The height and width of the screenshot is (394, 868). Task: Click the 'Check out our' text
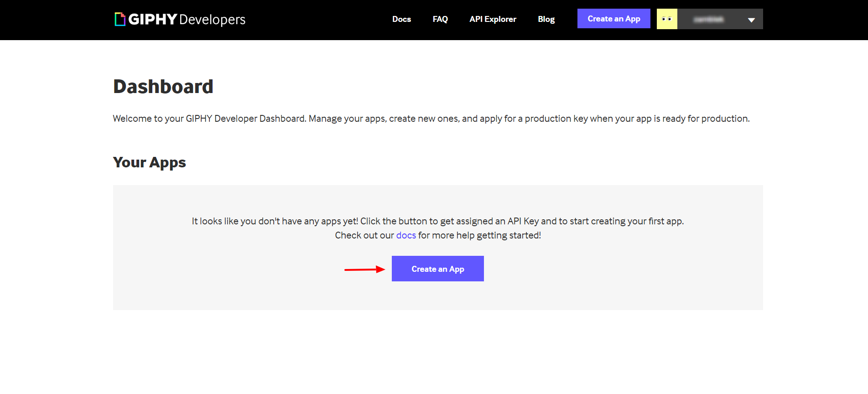click(364, 235)
